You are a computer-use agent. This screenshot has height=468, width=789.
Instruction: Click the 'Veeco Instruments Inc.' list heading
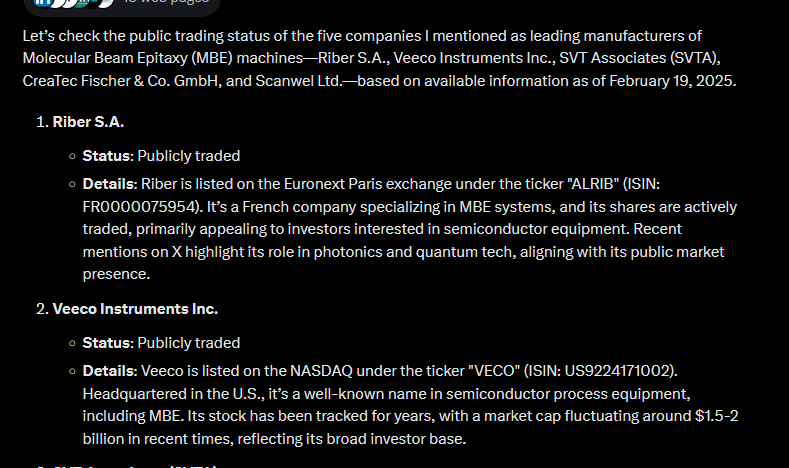point(135,308)
